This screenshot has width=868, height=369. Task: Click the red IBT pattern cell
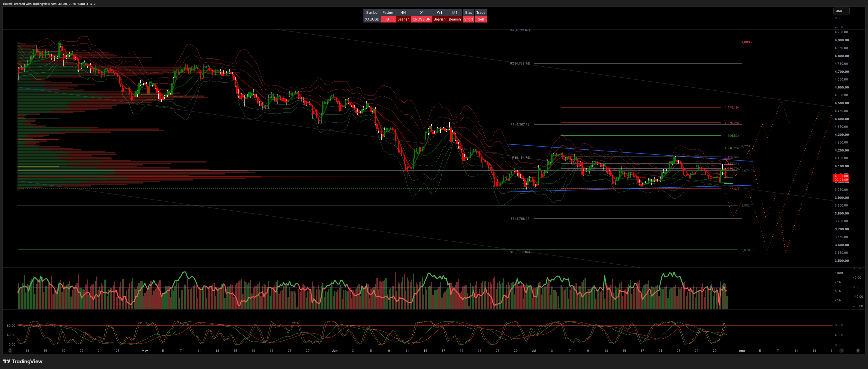click(388, 19)
